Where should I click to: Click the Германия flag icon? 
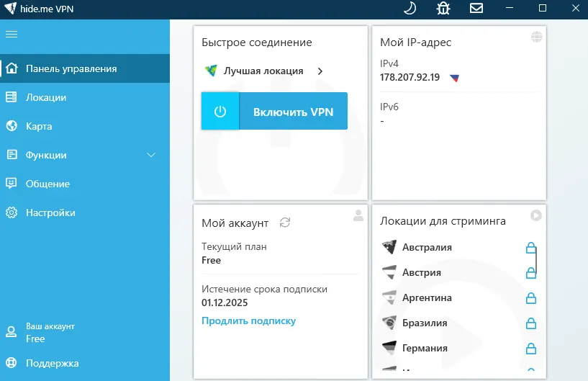tap(389, 348)
